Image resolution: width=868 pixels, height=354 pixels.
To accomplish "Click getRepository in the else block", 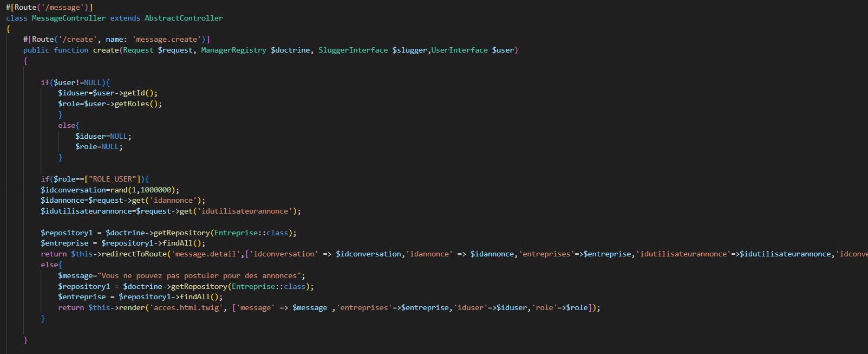I will click(199, 286).
